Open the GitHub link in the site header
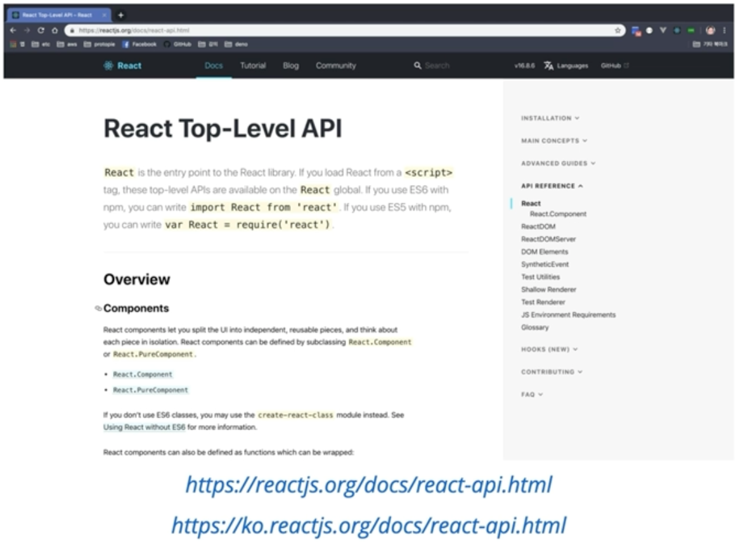738x560 pixels. (614, 65)
